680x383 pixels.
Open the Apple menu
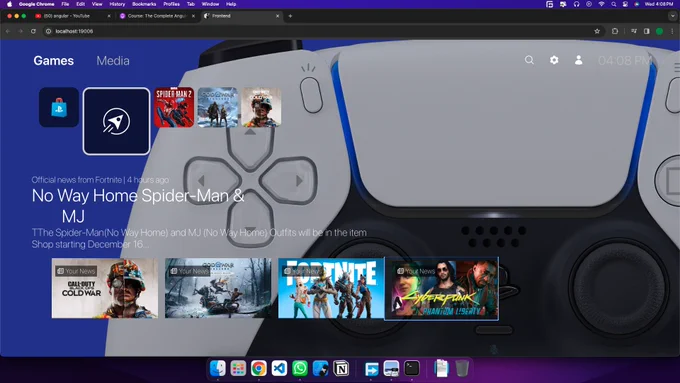pyautogui.click(x=9, y=4)
